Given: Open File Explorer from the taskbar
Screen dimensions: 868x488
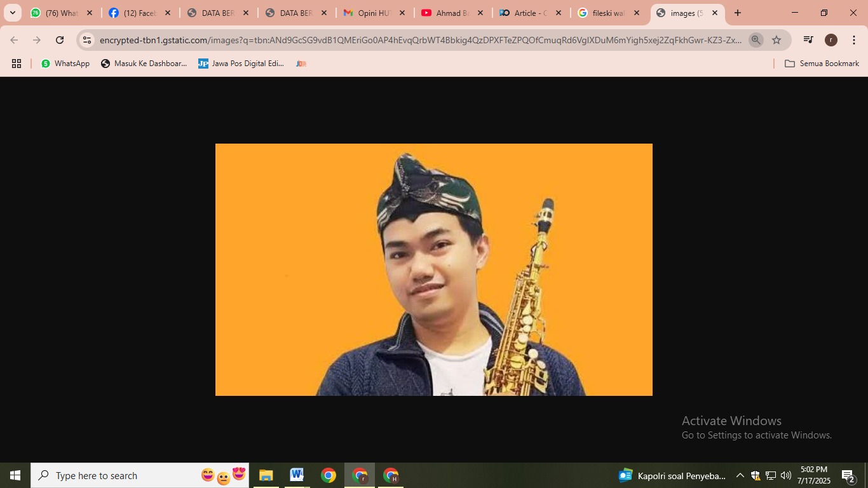Looking at the screenshot, I should click(x=266, y=475).
